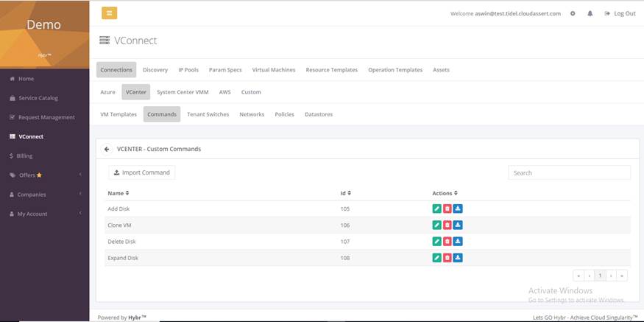The width and height of the screenshot is (644, 322).
Task: Open the Datastores tab
Action: tap(319, 114)
